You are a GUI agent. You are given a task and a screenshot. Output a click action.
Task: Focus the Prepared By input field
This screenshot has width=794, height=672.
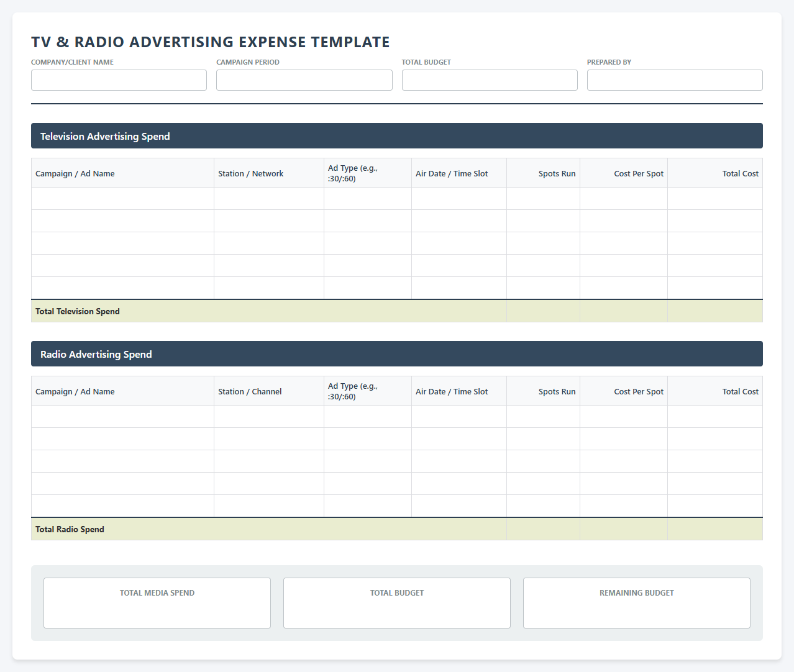point(675,80)
